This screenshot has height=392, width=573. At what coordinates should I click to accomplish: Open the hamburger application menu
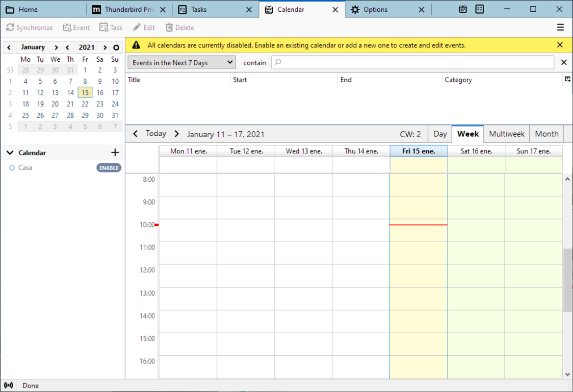click(x=560, y=27)
